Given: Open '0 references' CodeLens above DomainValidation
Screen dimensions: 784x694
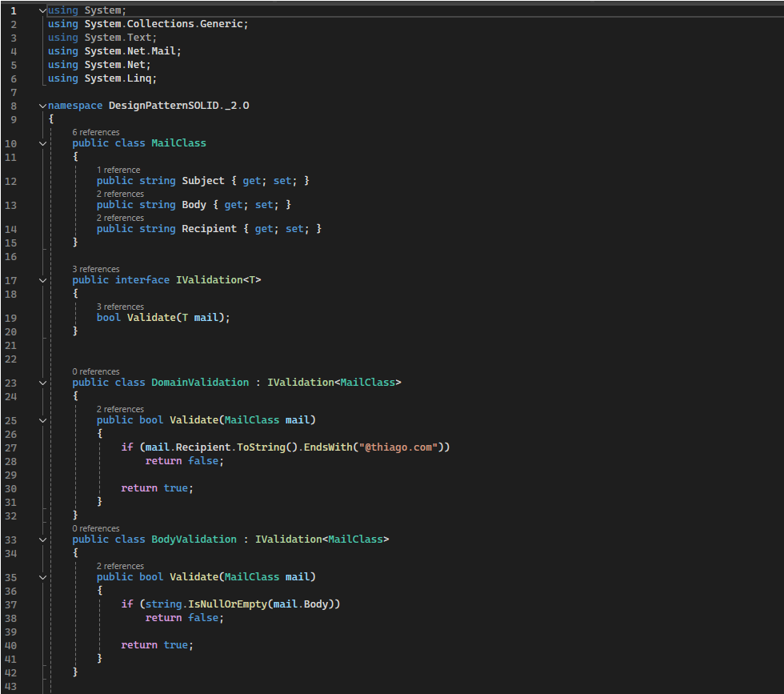Looking at the screenshot, I should point(96,371).
